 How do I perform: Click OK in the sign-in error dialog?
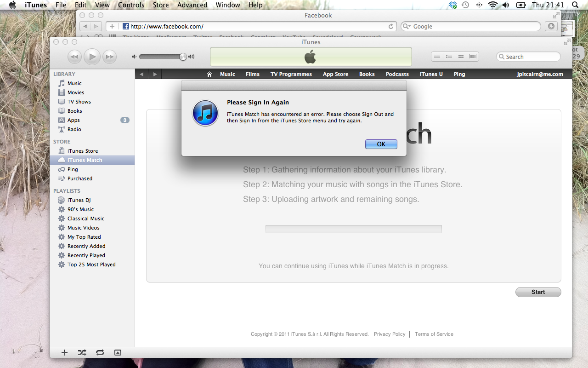point(381,144)
